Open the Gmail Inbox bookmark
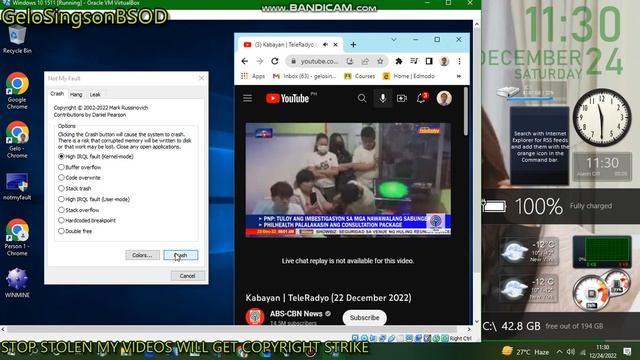The height and width of the screenshot is (360, 640). (x=304, y=76)
